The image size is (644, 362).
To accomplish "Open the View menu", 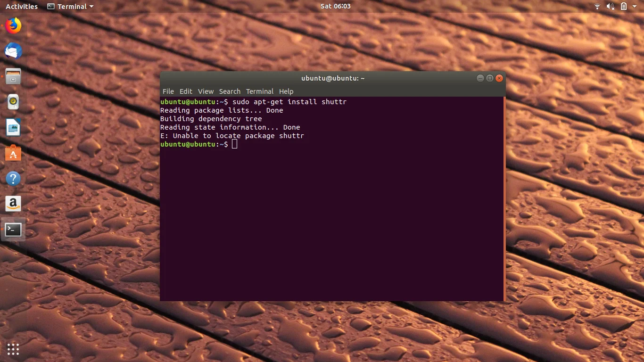I will point(206,91).
